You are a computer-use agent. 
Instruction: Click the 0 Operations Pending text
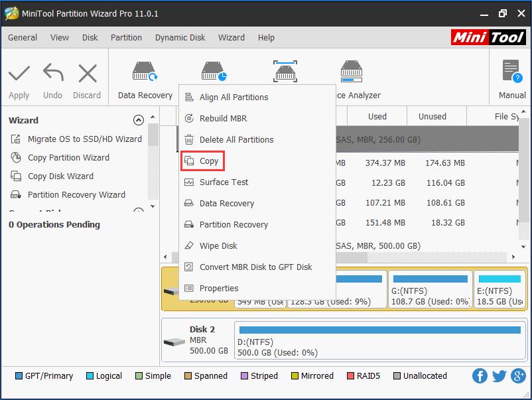click(54, 225)
